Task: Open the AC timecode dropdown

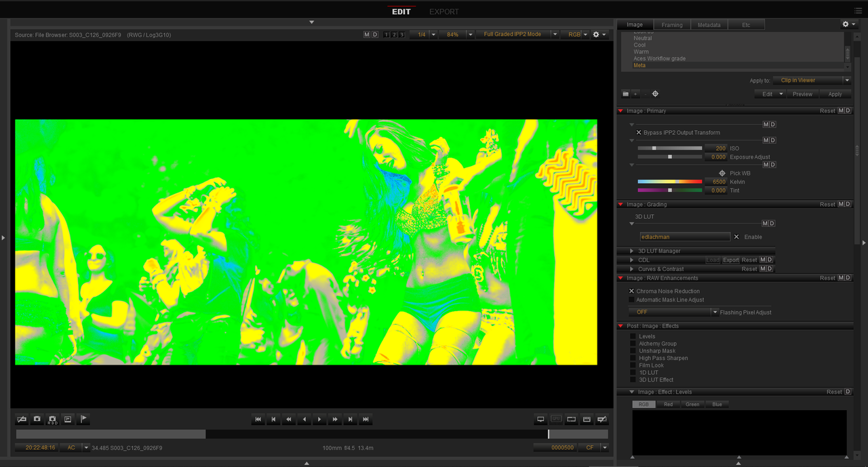Action: 75,448
